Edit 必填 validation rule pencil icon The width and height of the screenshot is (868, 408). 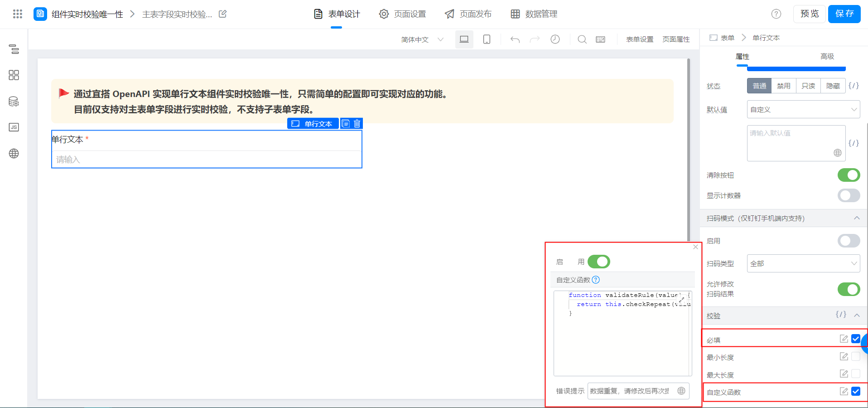(844, 339)
